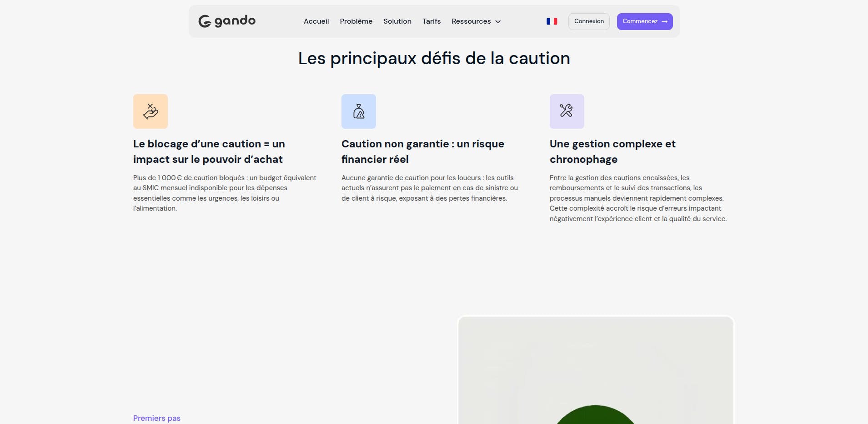Click the hand gesture icon above the caution-blocking card
868x424 pixels.
click(x=150, y=111)
